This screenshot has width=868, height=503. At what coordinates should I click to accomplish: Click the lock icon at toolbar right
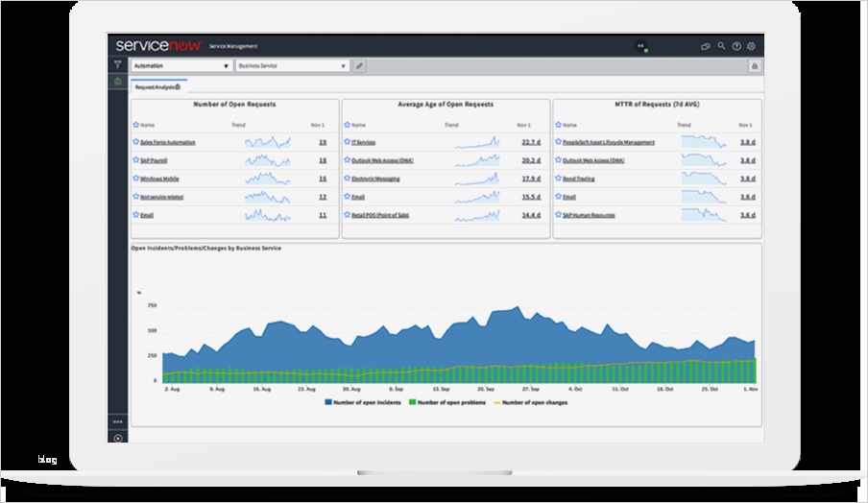click(x=754, y=66)
